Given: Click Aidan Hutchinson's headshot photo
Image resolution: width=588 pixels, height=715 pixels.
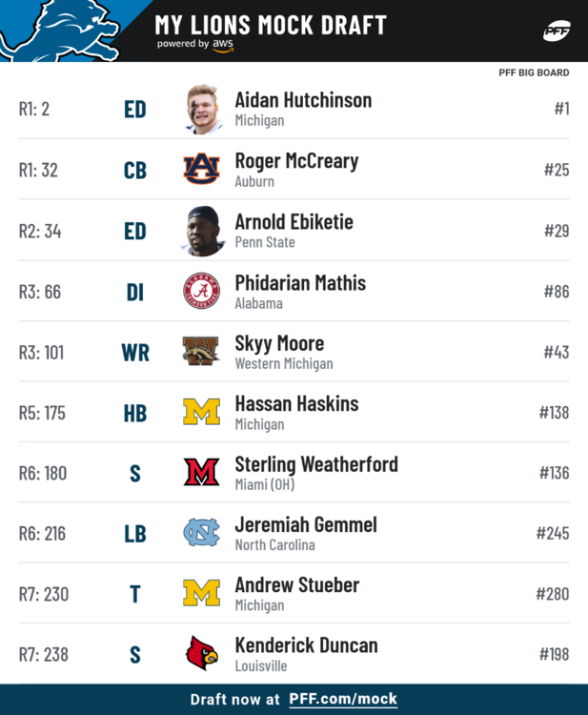Looking at the screenshot, I should coord(205,109).
